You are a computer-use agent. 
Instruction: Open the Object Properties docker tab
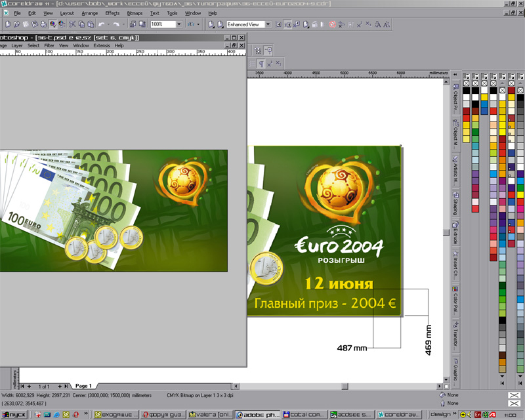tap(455, 97)
